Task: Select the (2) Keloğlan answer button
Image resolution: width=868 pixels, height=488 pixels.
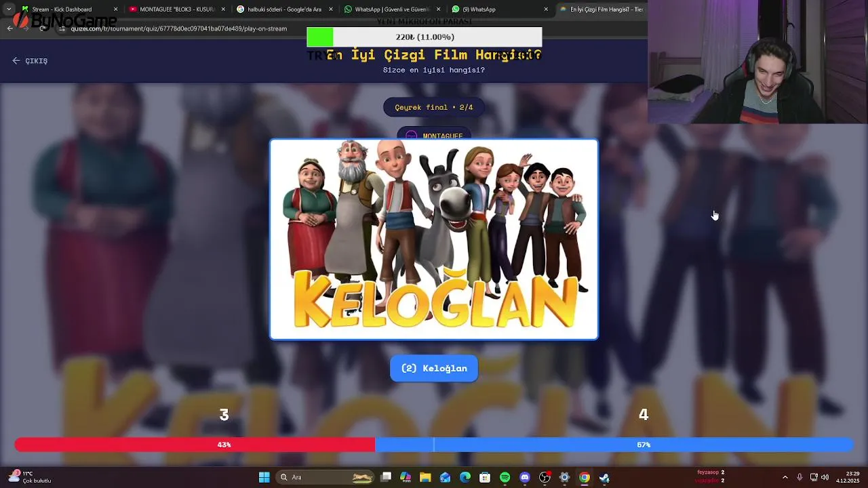Action: point(434,368)
